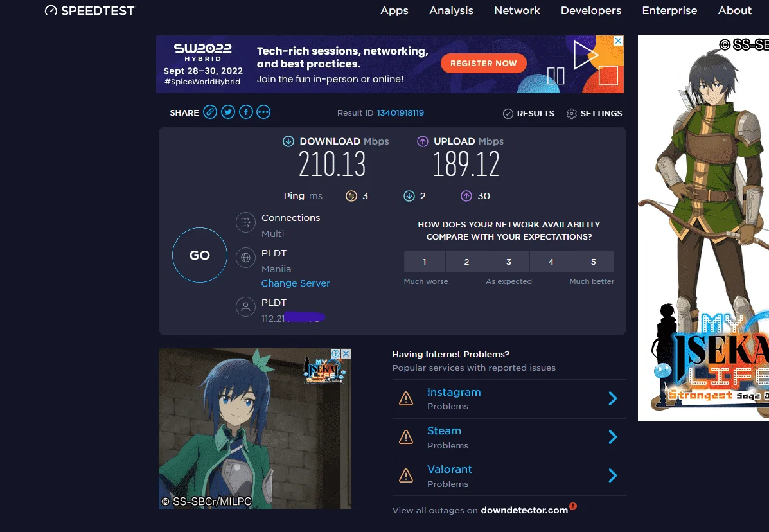Image resolution: width=769 pixels, height=532 pixels.
Task: Open Valorant outage link
Action: [450, 470]
